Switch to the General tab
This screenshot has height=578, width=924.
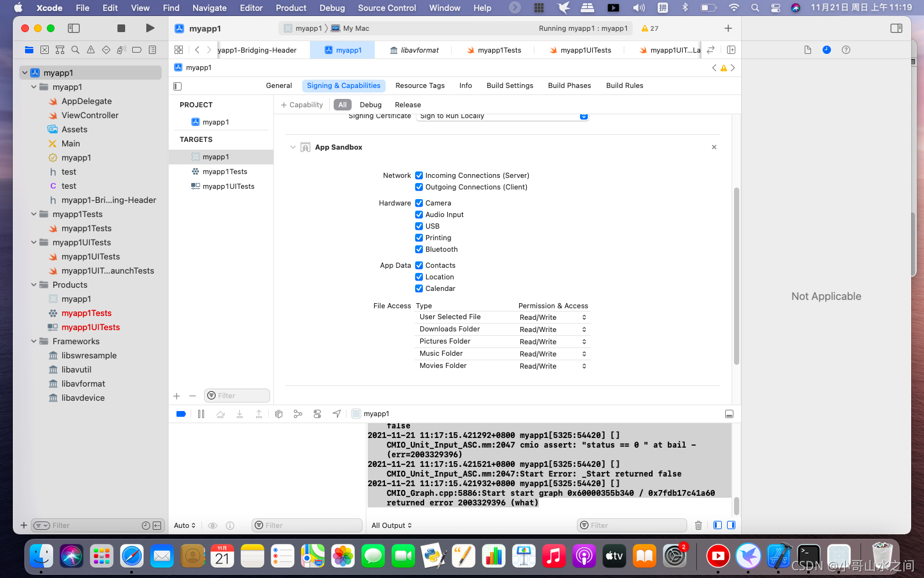(278, 85)
